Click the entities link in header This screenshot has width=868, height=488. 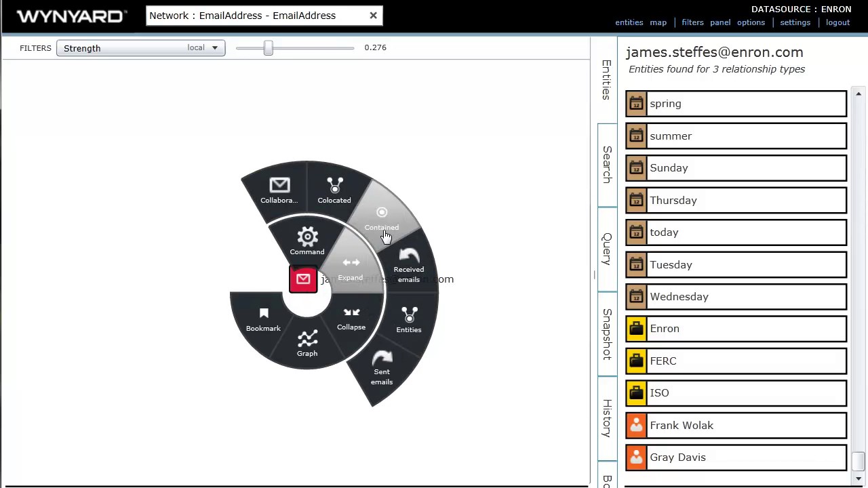click(x=629, y=22)
